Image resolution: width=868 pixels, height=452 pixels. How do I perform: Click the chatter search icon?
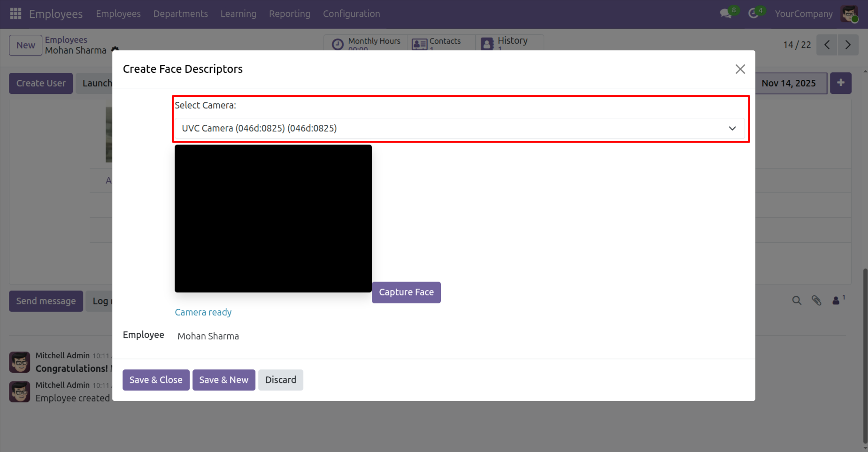click(797, 300)
